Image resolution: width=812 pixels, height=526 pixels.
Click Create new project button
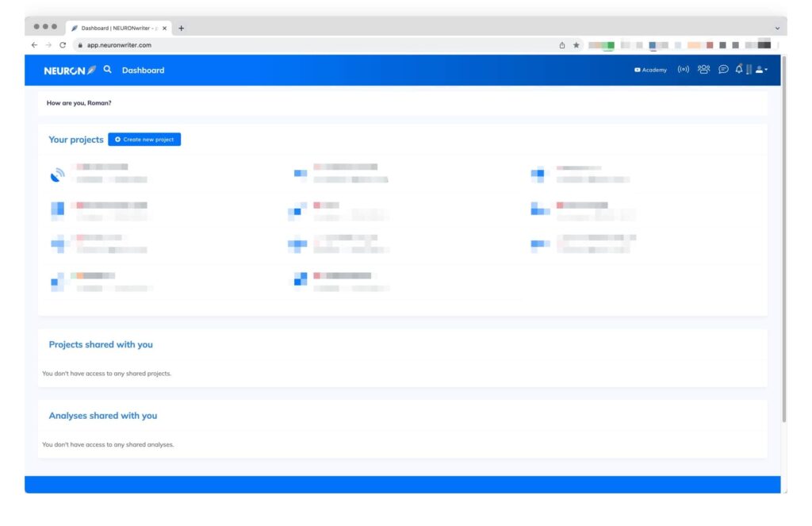click(x=144, y=140)
